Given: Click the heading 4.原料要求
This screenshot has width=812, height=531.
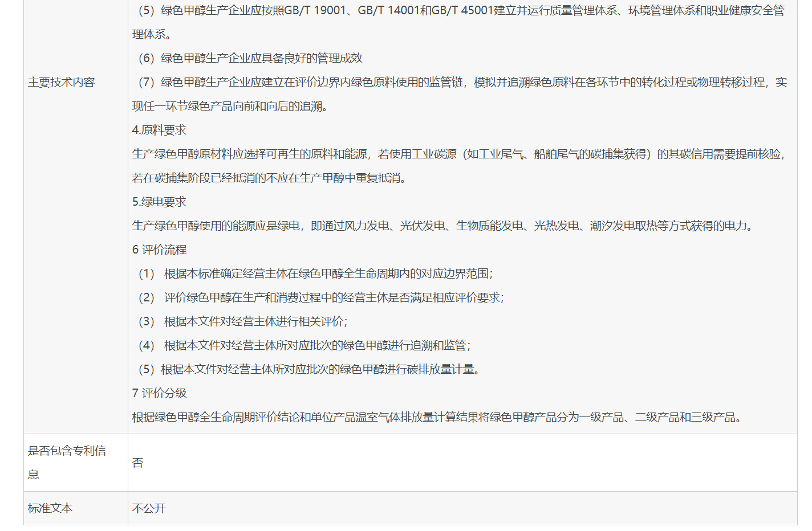Looking at the screenshot, I should tap(159, 130).
